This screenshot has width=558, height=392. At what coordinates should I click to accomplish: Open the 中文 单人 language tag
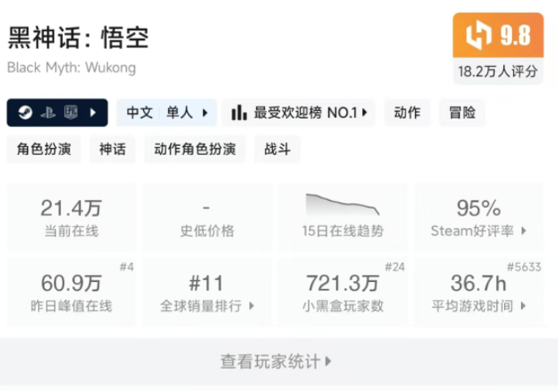pos(166,113)
